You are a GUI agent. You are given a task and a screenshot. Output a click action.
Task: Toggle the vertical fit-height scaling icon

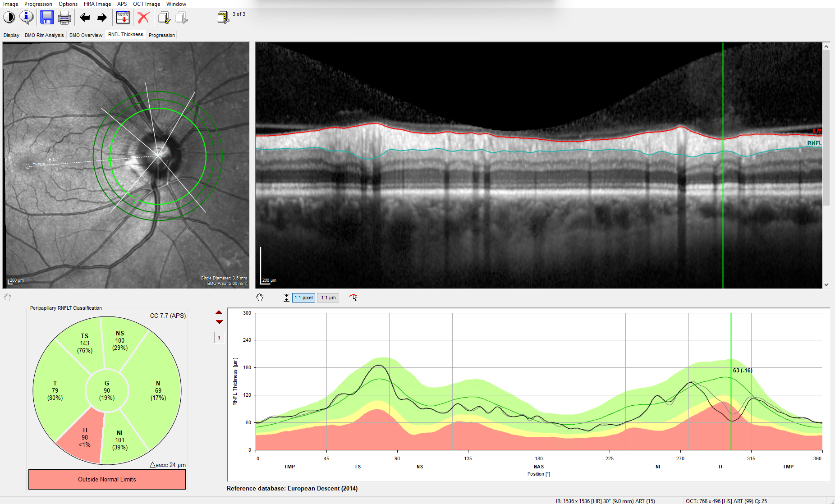(x=286, y=298)
